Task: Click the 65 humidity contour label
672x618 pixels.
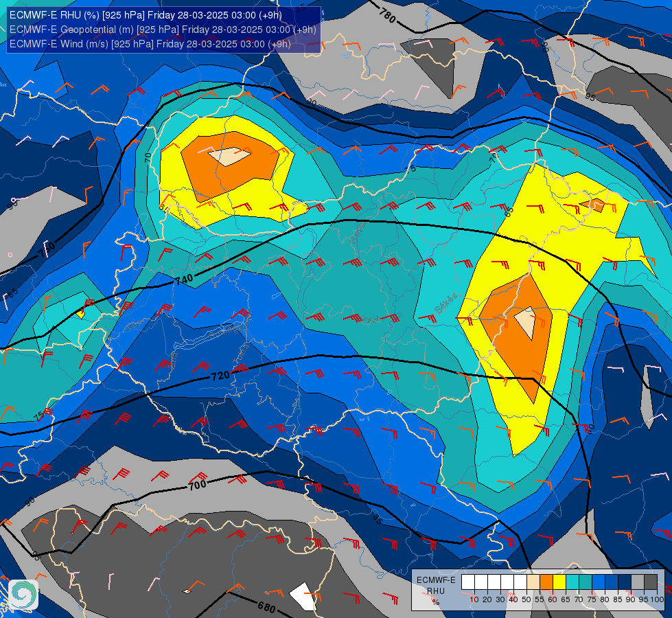Action: tap(509, 211)
